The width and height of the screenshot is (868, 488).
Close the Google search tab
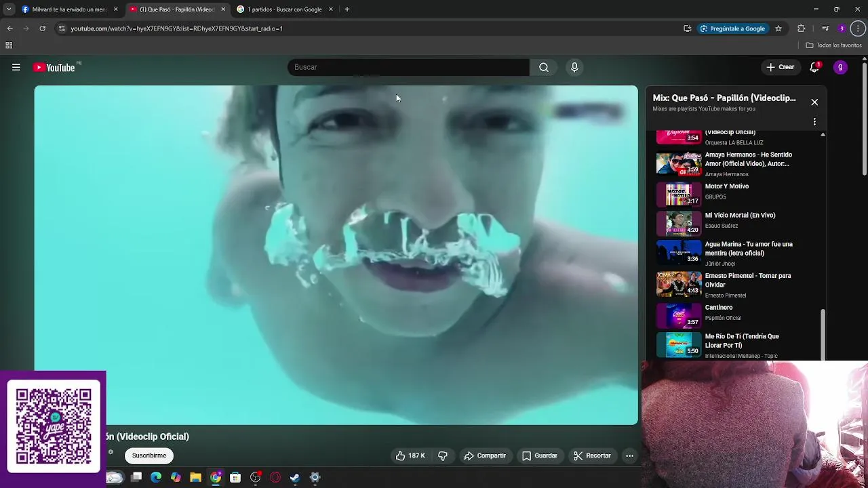331,9
